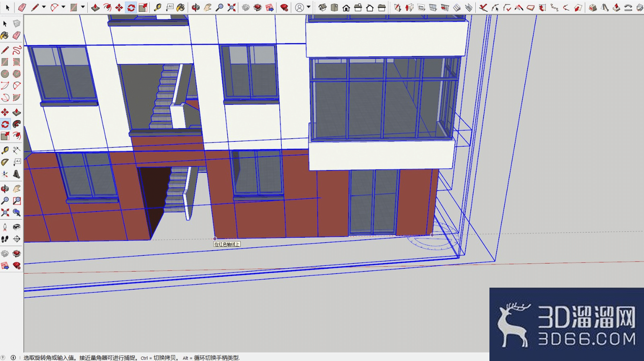
Task: Click the info icon in status bar
Action: (x=13, y=357)
